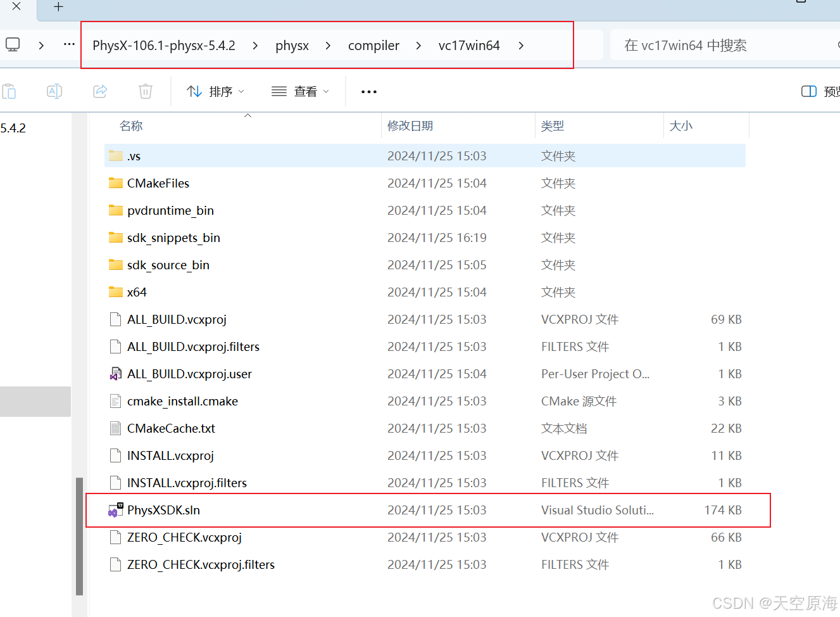
Task: Click the Rename icon in toolbar
Action: [x=54, y=91]
